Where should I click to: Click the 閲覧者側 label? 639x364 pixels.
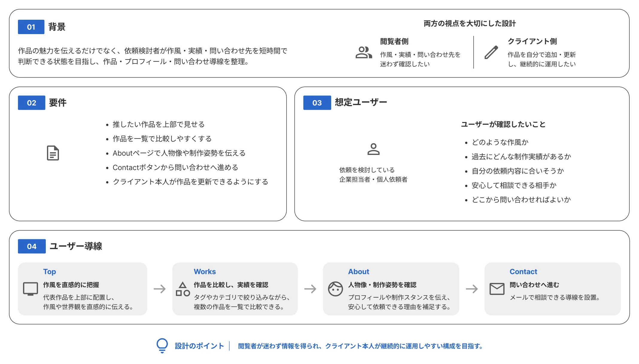click(x=394, y=41)
